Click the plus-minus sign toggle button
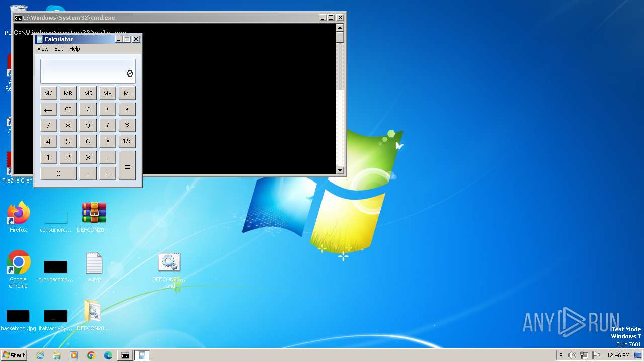The image size is (644, 362). pos(107,109)
